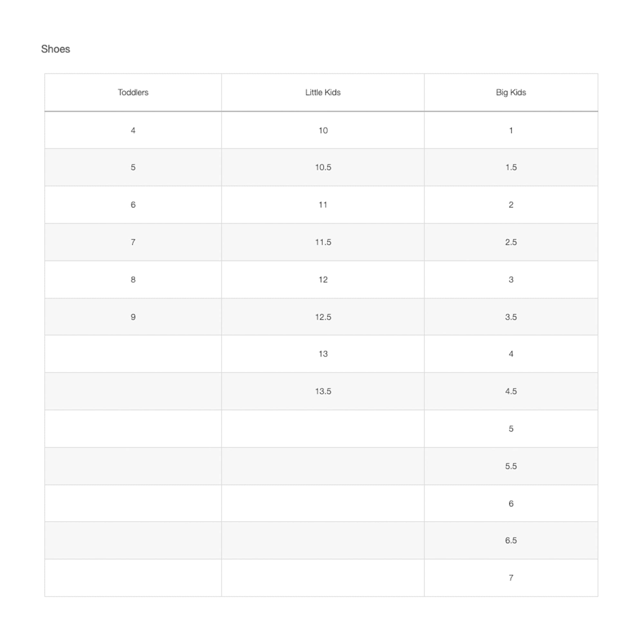Click the 10.5 size cell
Image resolution: width=644 pixels, height=644 pixels.
tap(323, 167)
